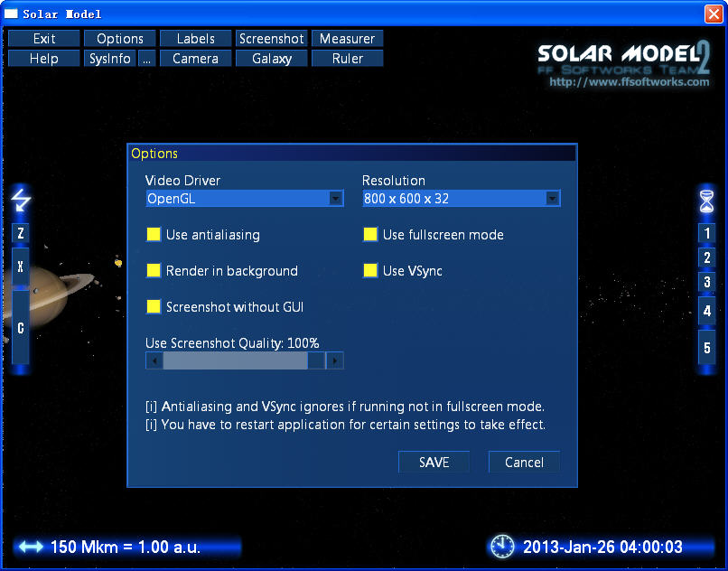The width and height of the screenshot is (728, 571).
Task: Open the Options menu button
Action: (x=120, y=39)
